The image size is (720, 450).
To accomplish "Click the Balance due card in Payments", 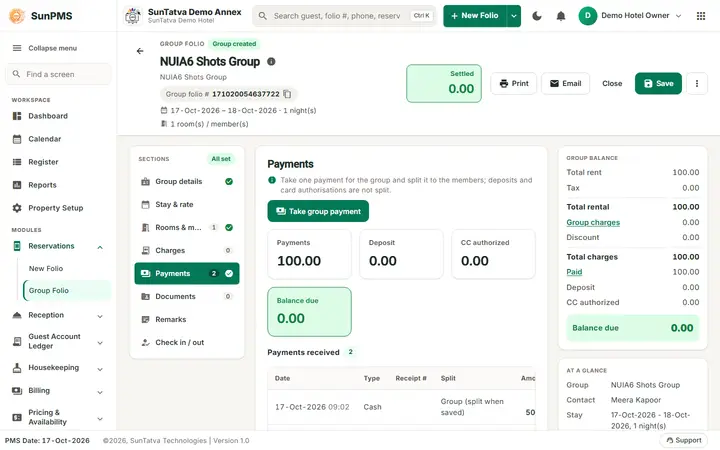I will pos(309,312).
